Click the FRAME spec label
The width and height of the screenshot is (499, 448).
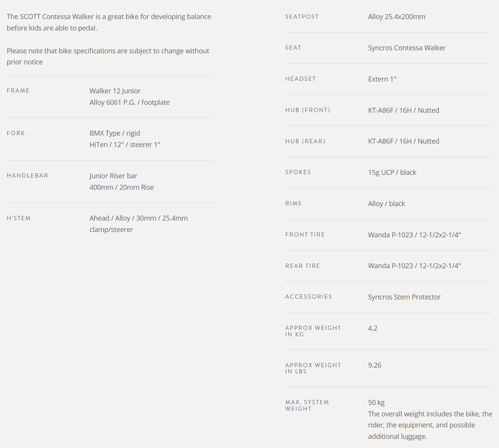(18, 91)
